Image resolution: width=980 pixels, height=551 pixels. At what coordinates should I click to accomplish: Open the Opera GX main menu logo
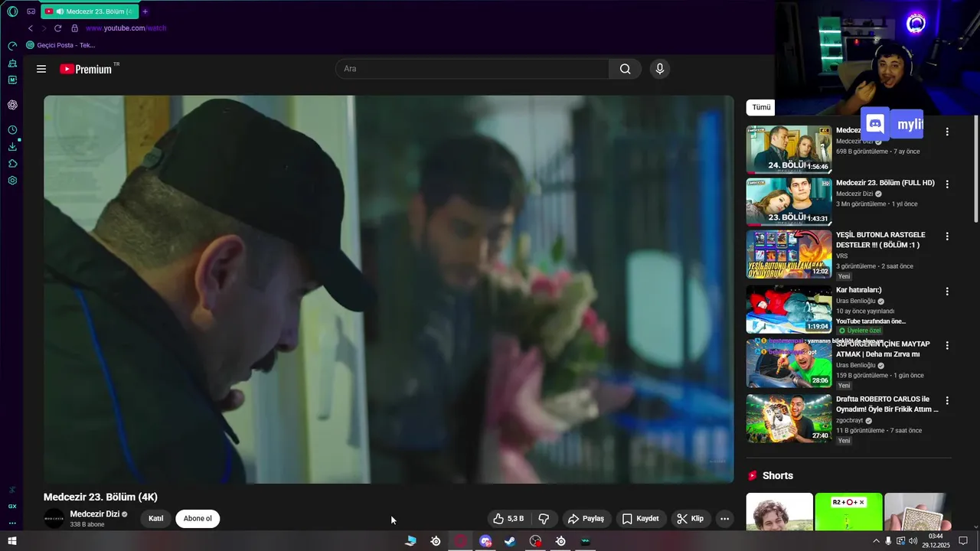(x=12, y=11)
